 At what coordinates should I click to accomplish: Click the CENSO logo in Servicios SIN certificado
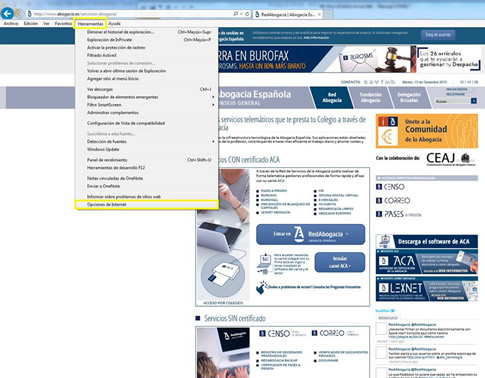275,333
